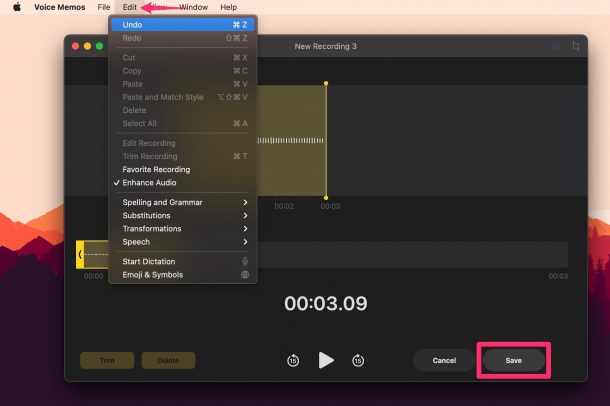
Task: Open the Window menu
Action: pyautogui.click(x=193, y=7)
